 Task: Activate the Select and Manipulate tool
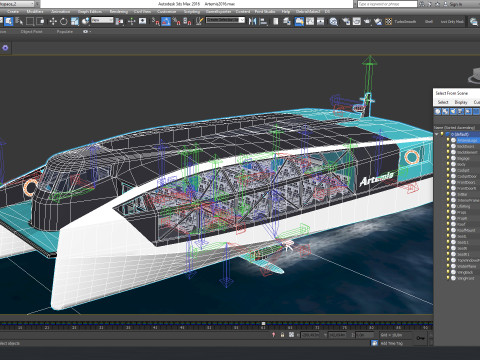point(132,21)
